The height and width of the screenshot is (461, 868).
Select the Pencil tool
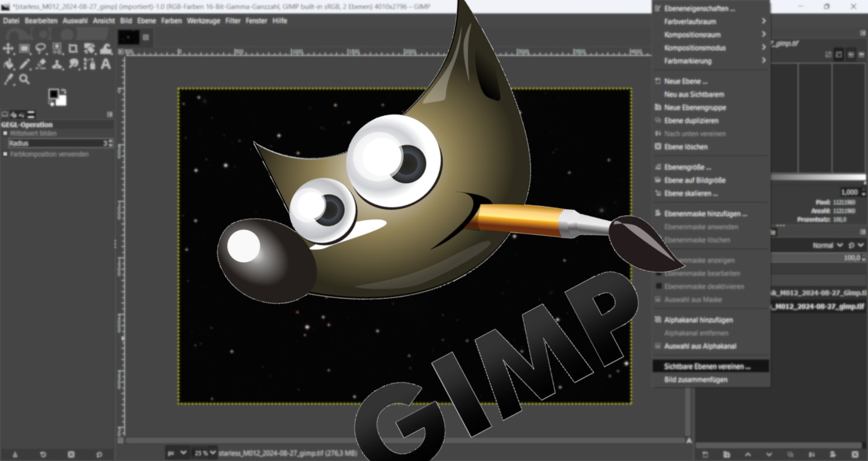pyautogui.click(x=24, y=64)
